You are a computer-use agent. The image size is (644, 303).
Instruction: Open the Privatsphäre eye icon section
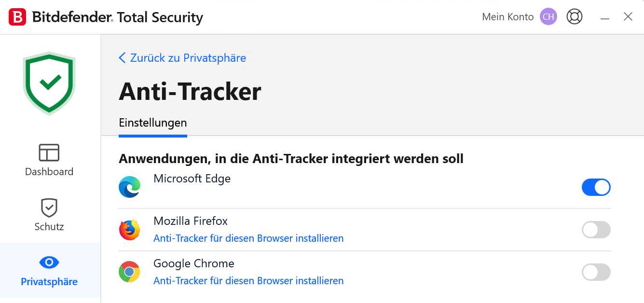click(x=49, y=262)
